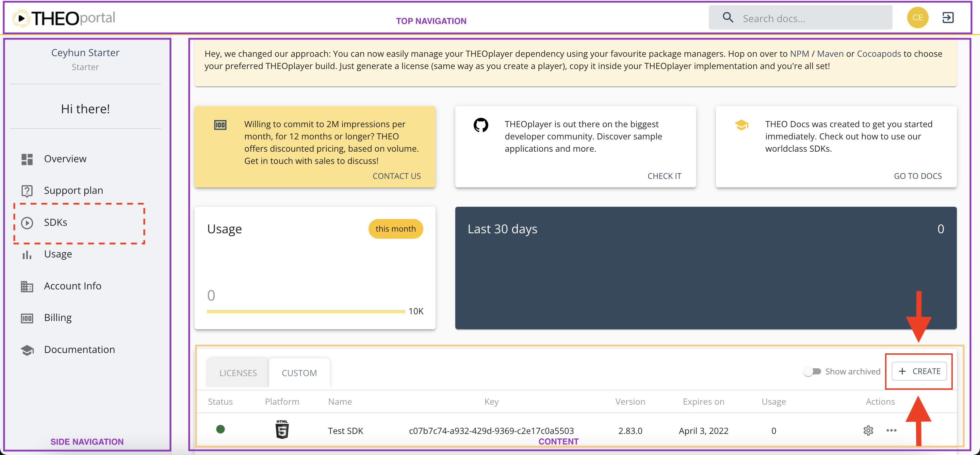Screen dimensions: 980x455
Task: Switch to the CUSTOM tab
Action: [x=299, y=372]
